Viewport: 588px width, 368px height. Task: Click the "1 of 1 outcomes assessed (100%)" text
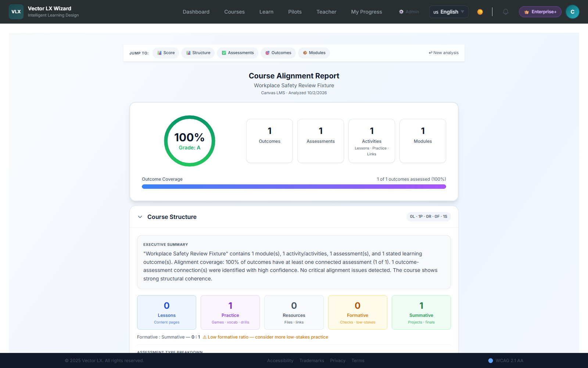411,179
